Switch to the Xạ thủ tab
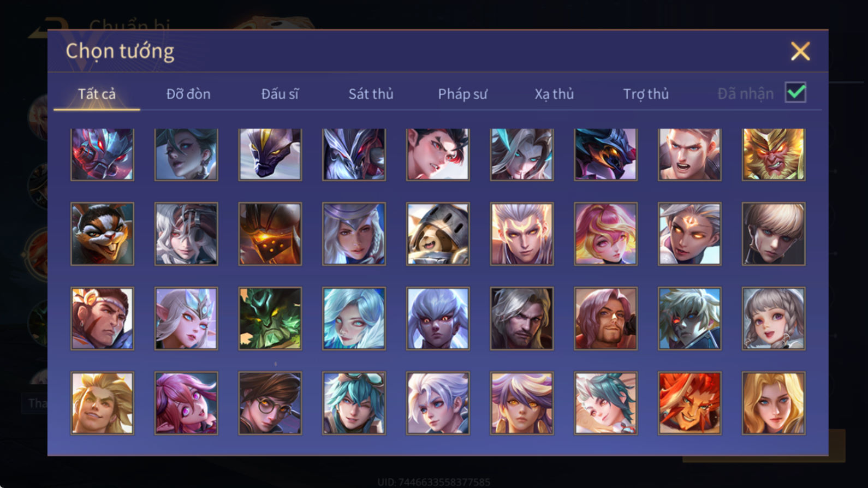Viewport: 868px width, 488px height. click(x=554, y=94)
